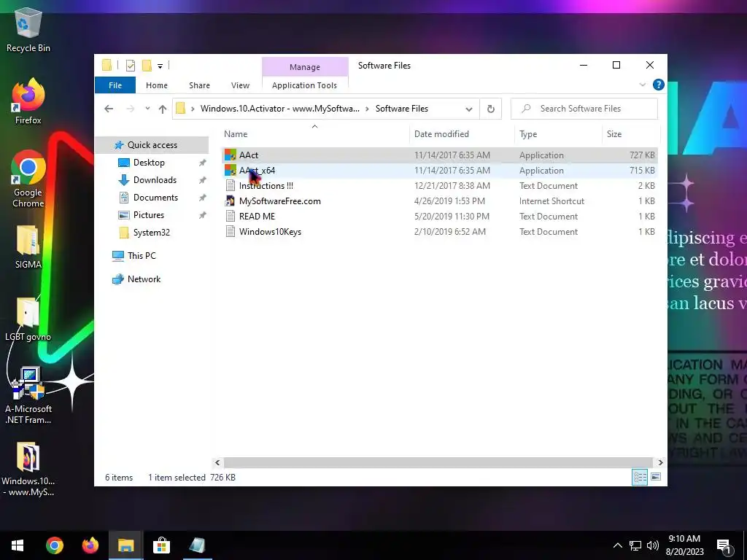
Task: Click the Search Software Files box
Action: pos(584,109)
